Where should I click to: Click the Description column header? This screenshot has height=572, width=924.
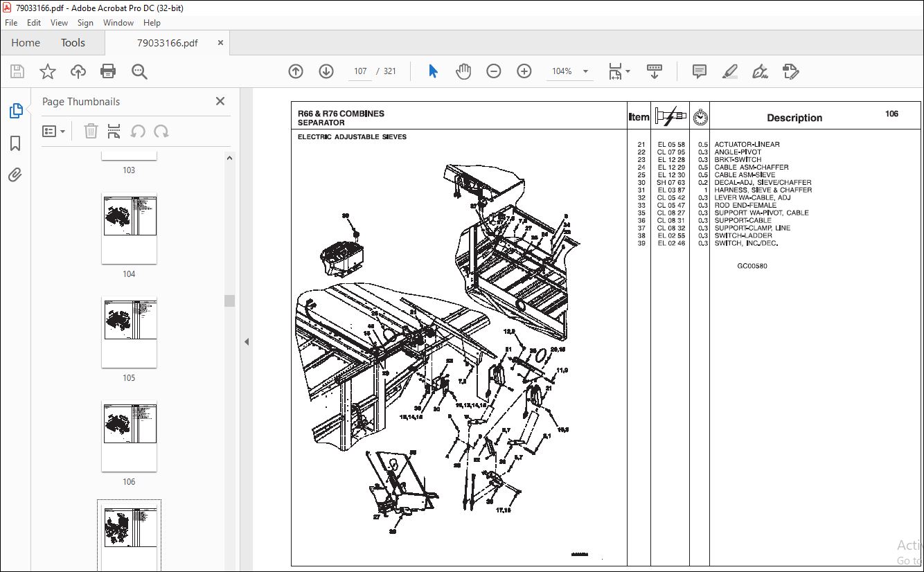tap(794, 118)
